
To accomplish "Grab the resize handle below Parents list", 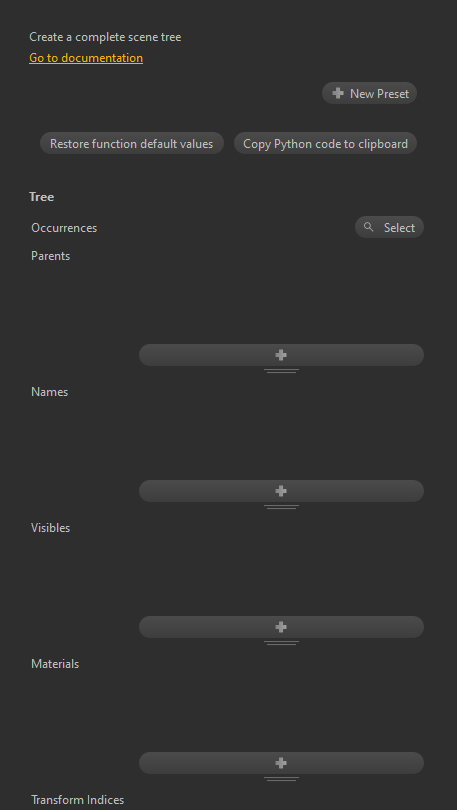I will (x=281, y=371).
